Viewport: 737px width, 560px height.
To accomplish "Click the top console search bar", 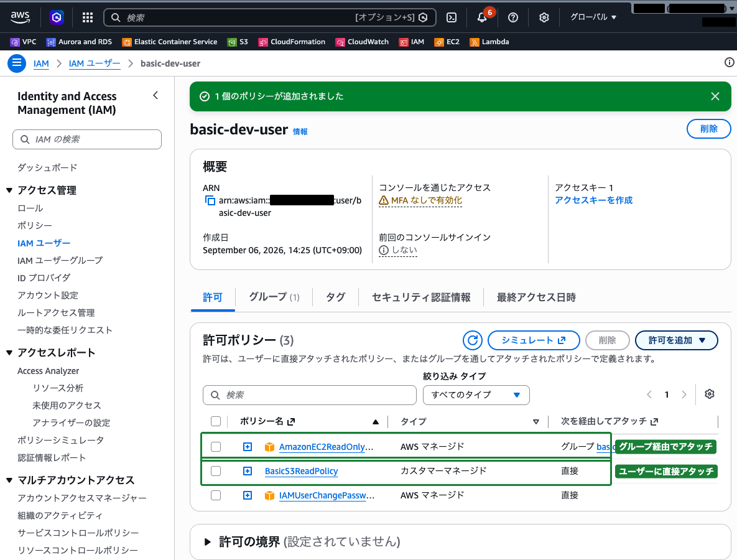I will [270, 17].
